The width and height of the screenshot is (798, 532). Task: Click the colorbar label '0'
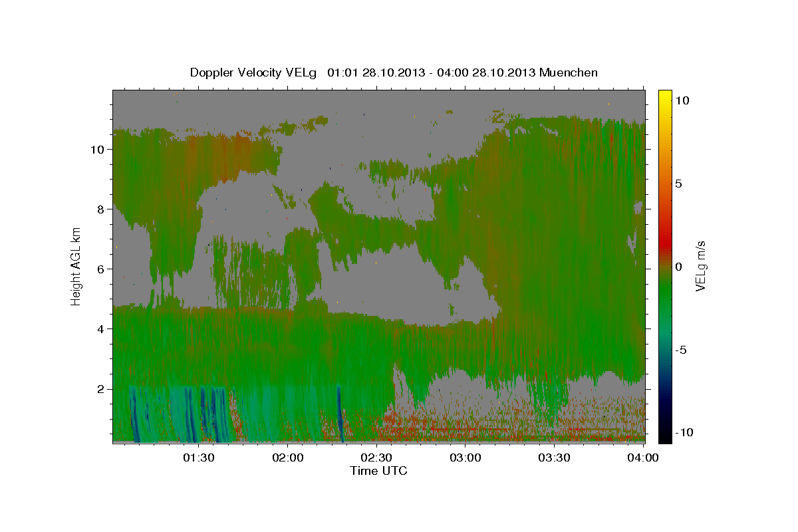coord(678,267)
